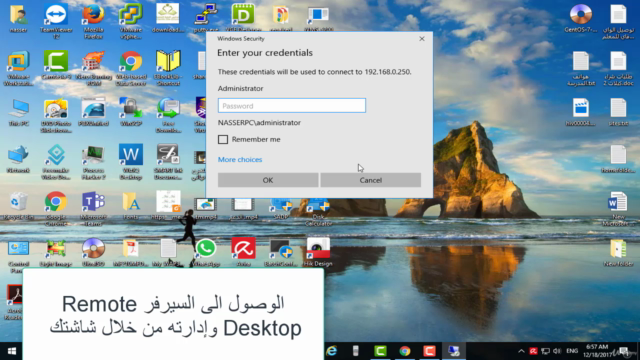The image size is (640, 360).
Task: Dismiss the dialog with Cancel
Action: pos(371,180)
